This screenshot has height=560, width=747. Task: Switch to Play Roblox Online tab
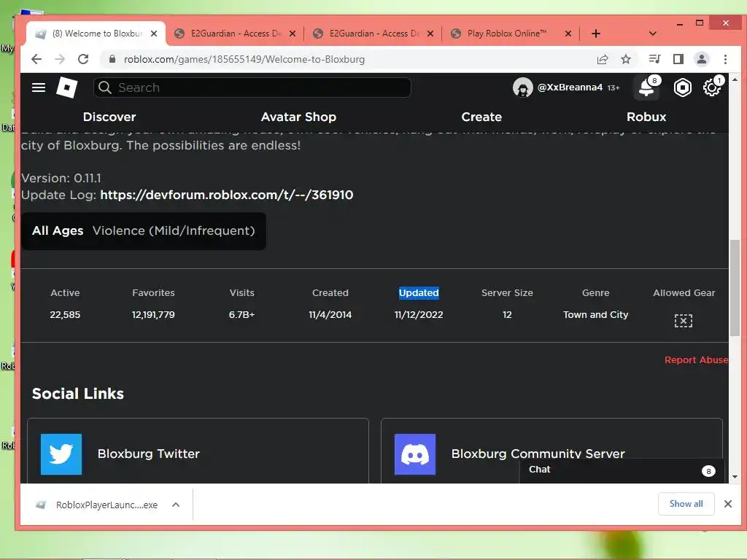pos(511,34)
